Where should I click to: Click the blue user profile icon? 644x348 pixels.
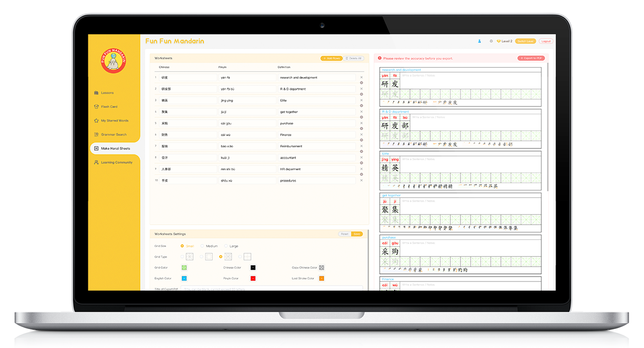coord(479,41)
